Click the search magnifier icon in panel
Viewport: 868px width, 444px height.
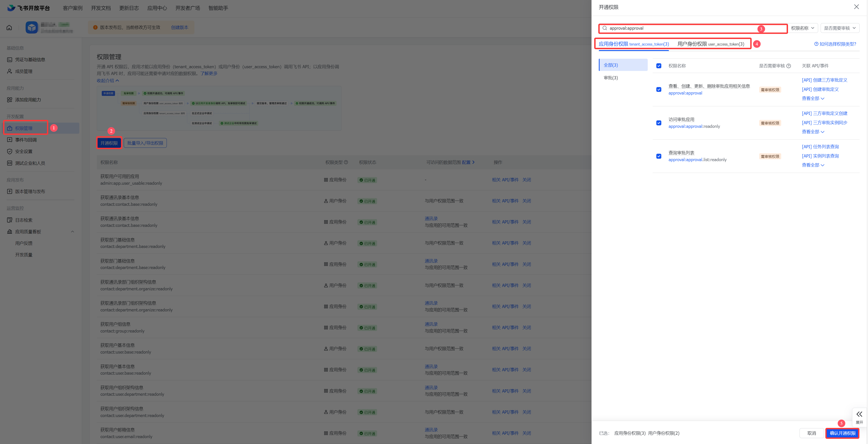605,28
